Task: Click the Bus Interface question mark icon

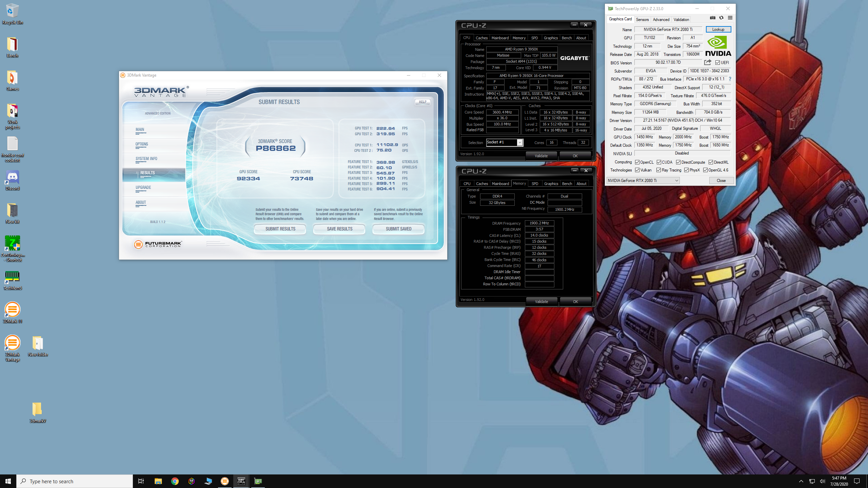Action: 730,79
